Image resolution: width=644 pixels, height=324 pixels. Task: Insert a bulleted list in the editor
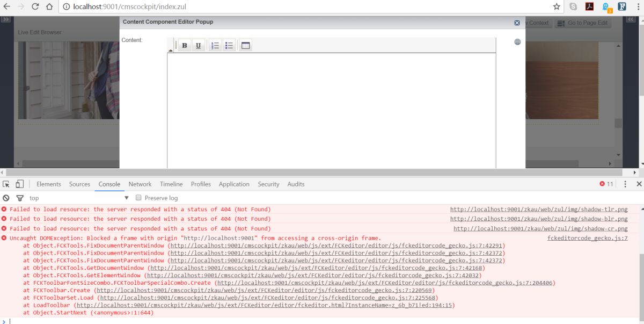tap(229, 46)
